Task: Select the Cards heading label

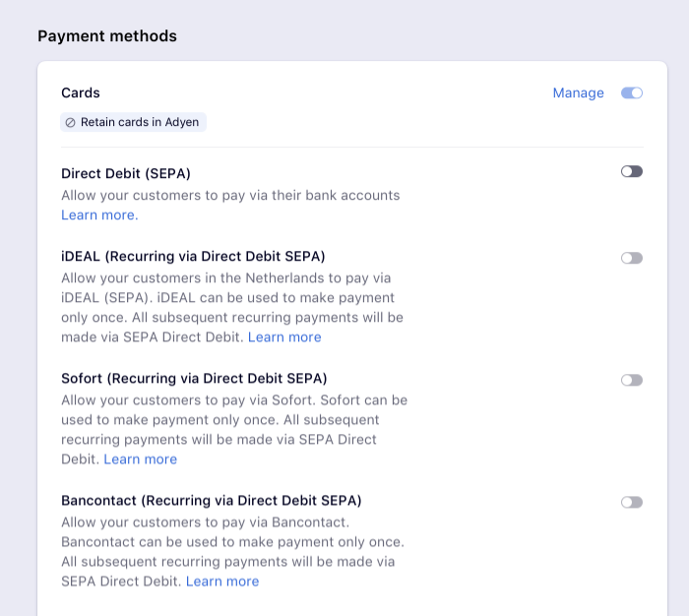Action: 81,92
